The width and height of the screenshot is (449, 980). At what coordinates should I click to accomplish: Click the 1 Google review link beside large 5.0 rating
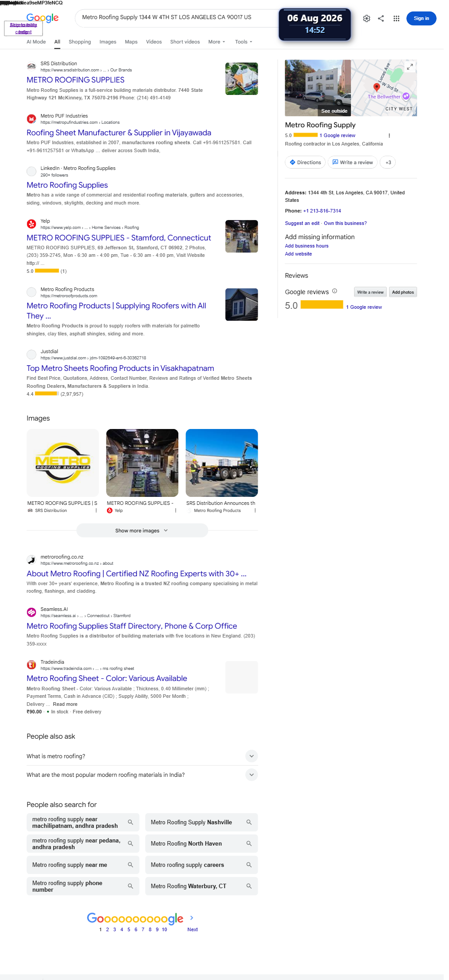click(364, 307)
